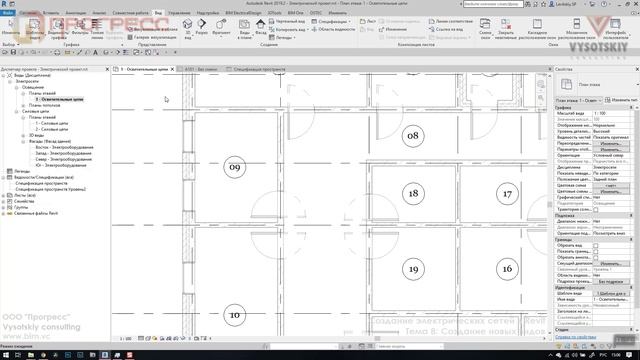Click the search input in title bar
This screenshot has height=360, width=640.
coord(493,4)
